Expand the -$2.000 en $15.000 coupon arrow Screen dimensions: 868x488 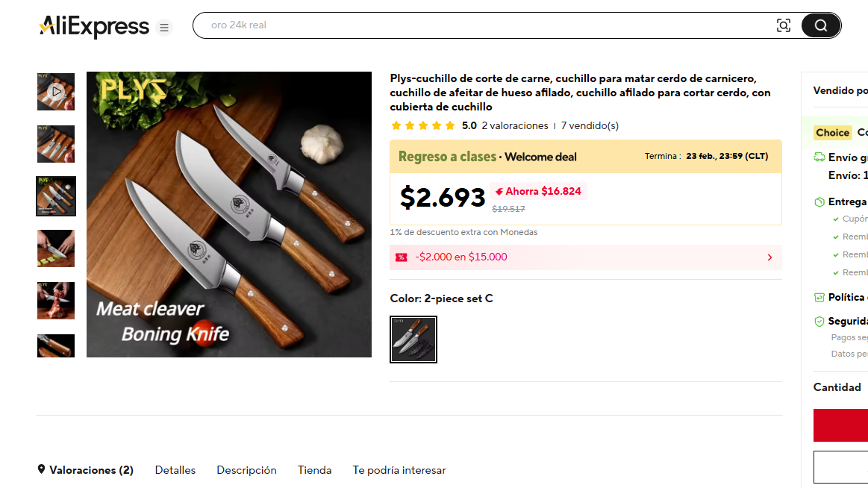click(x=769, y=257)
